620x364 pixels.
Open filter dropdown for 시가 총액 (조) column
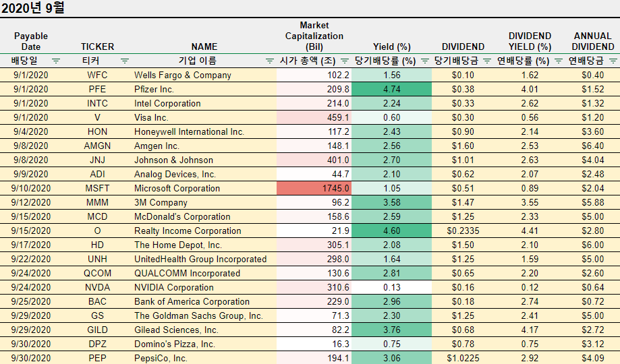click(345, 61)
